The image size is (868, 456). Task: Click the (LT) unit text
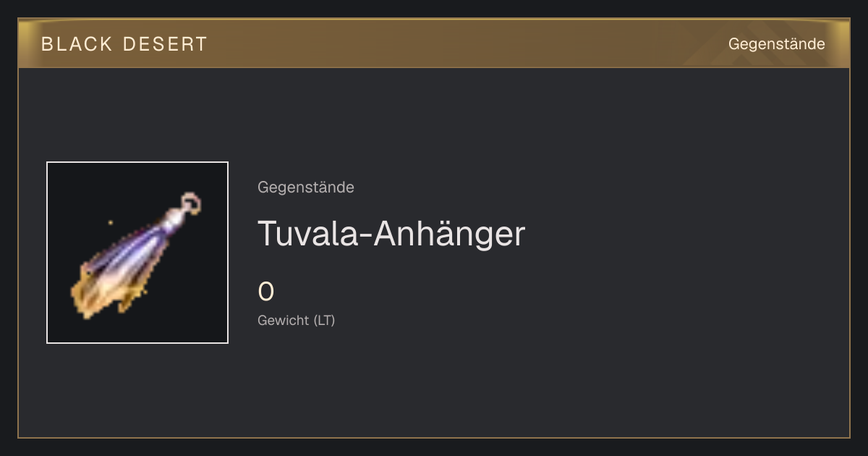pos(324,320)
